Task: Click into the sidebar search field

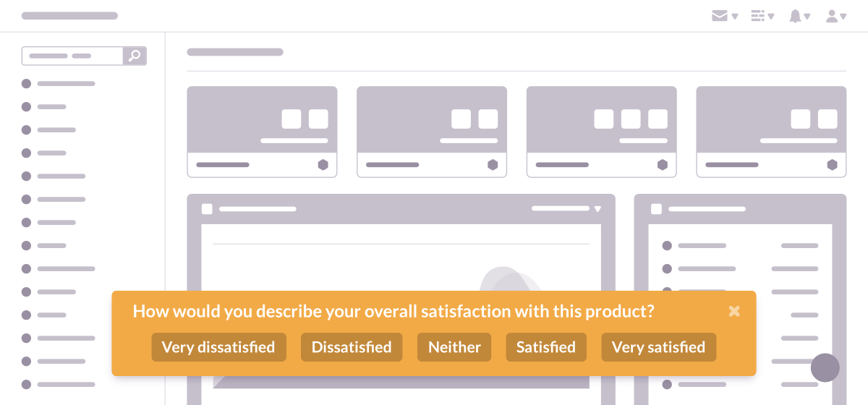Action: [72, 56]
